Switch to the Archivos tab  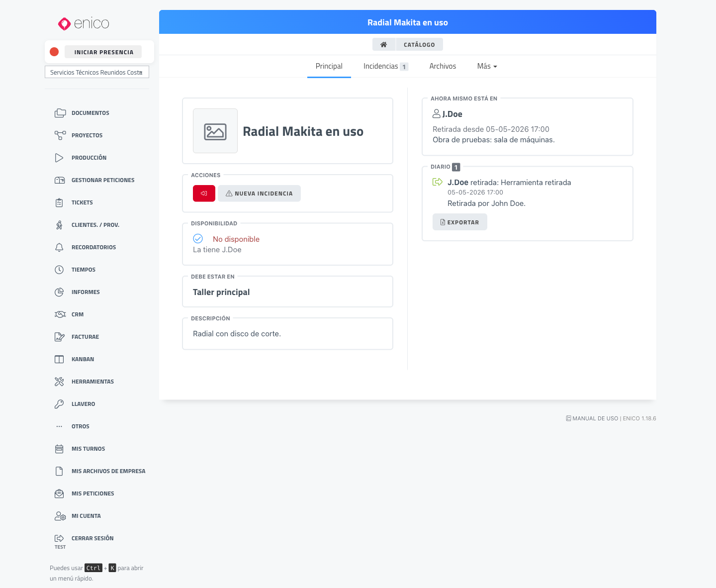click(x=443, y=66)
